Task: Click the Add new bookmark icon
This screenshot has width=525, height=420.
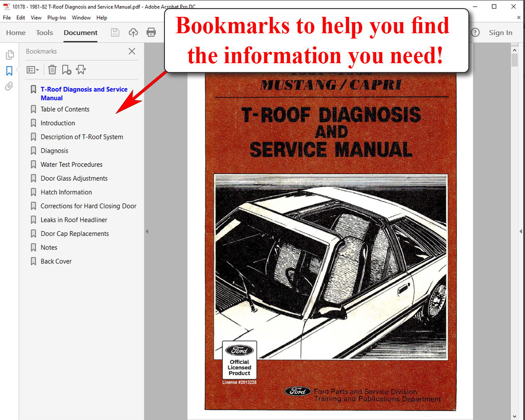Action: click(66, 70)
